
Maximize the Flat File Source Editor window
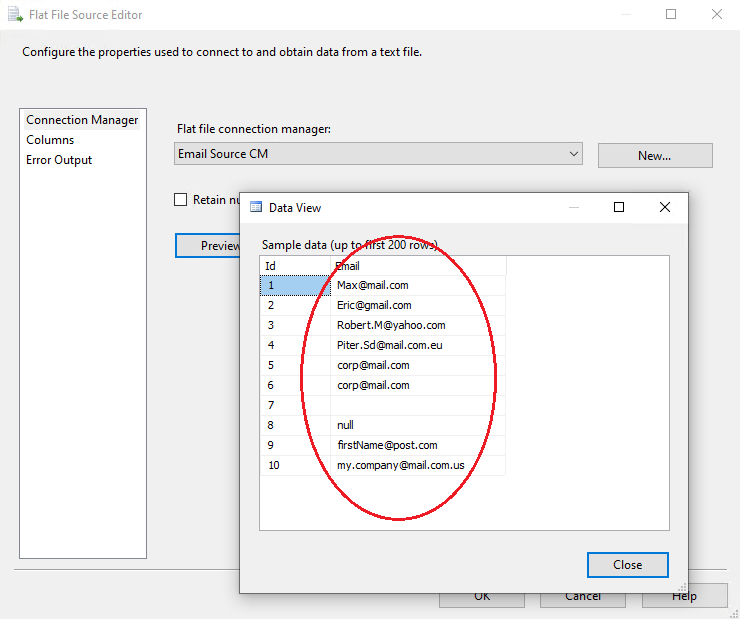[x=671, y=15]
